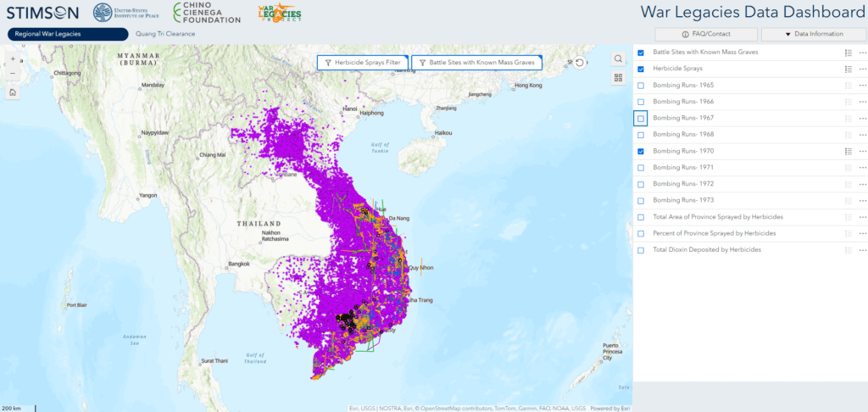The height and width of the screenshot is (412, 868).
Task: Switch to the Quang Tri Clearance tab
Action: 165,34
